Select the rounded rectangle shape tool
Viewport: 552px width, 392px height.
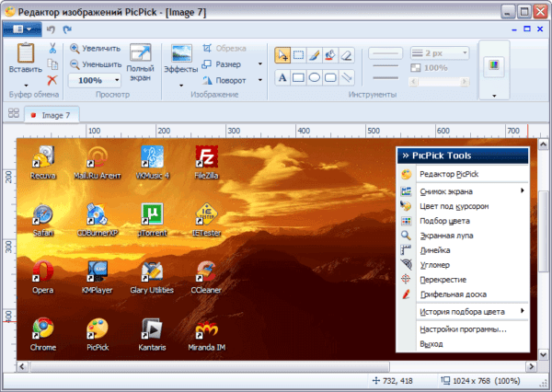330,77
